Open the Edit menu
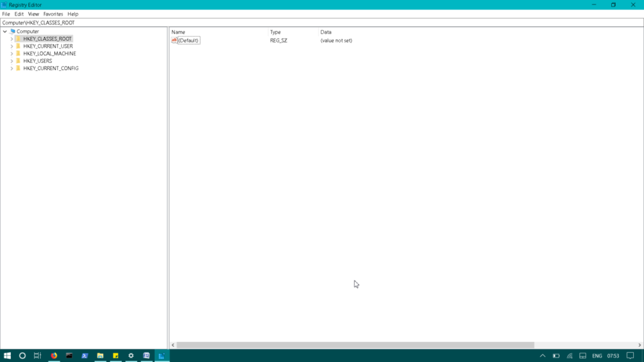The width and height of the screenshot is (644, 362). [x=19, y=14]
